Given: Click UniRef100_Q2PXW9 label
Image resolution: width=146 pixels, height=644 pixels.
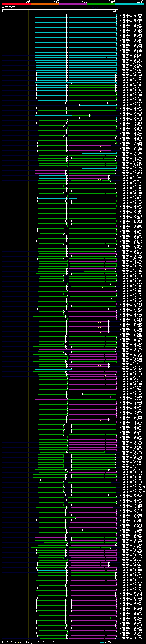Looking at the screenshot, I should pos(131,336).
